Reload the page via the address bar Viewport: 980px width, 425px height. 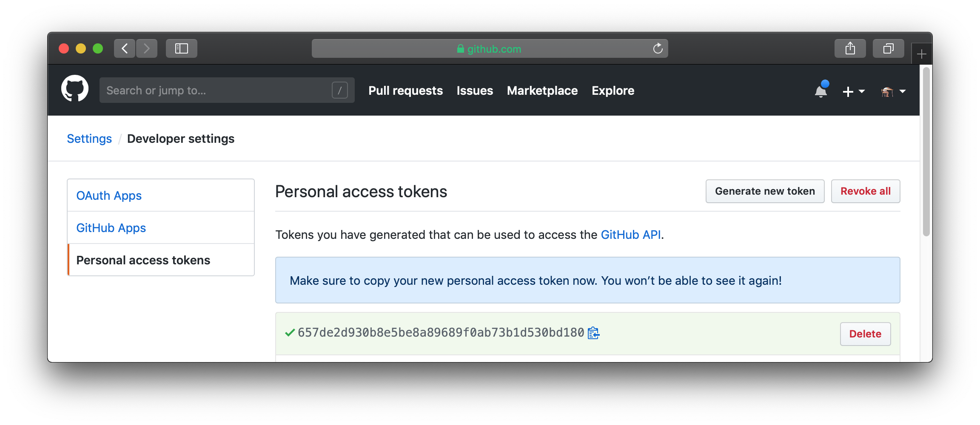tap(658, 48)
